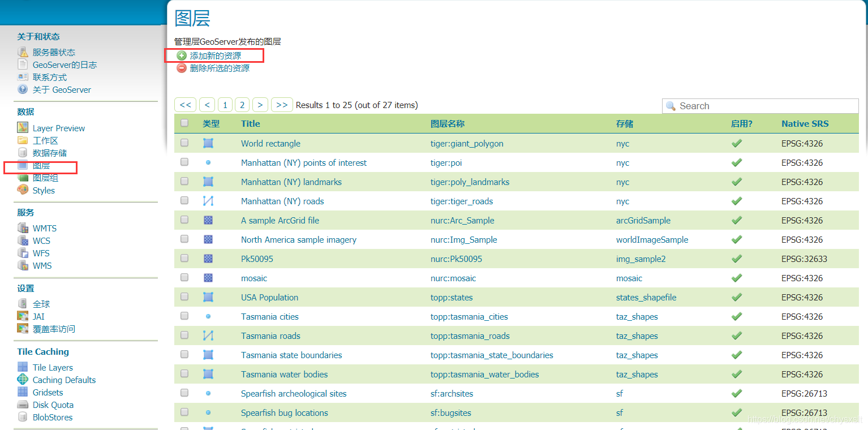Check the Tasmania cities row checkbox

point(184,316)
